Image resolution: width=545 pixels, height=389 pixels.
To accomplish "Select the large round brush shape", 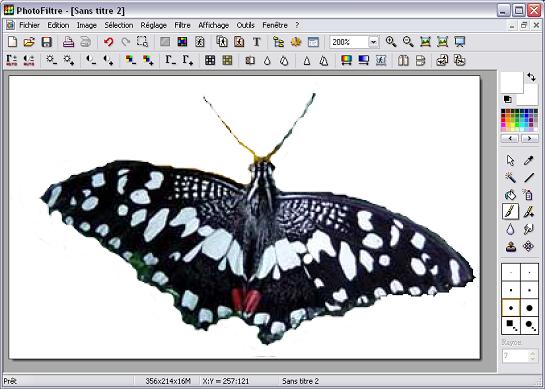I will (529, 308).
